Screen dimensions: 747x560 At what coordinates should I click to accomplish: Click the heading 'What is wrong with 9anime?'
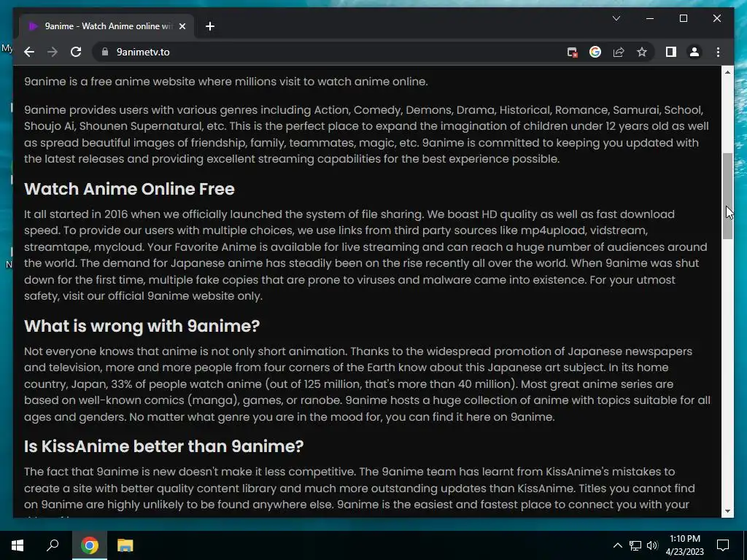pos(142,326)
